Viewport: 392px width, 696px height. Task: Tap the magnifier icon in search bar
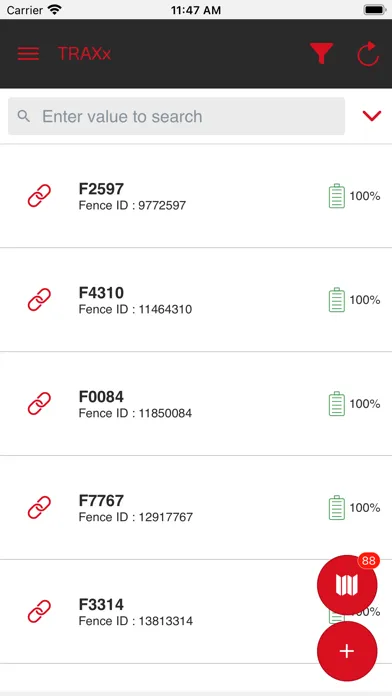tap(24, 116)
